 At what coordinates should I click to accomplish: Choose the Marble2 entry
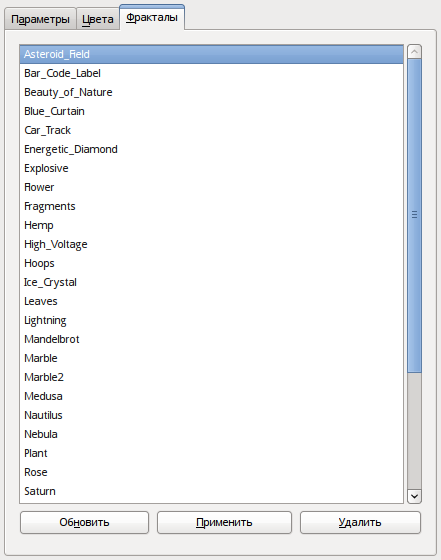click(x=211, y=377)
